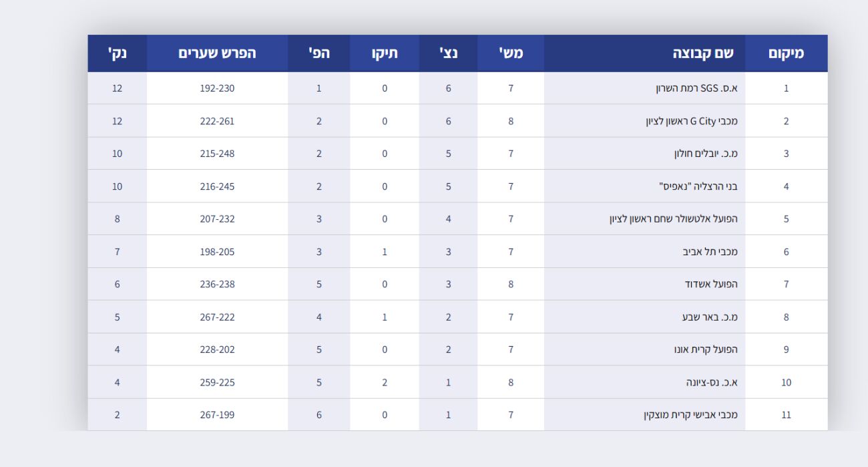Image resolution: width=868 pixels, height=467 pixels.
Task: Open team מכבי אבישי קרית מוצקין
Action: [690, 415]
